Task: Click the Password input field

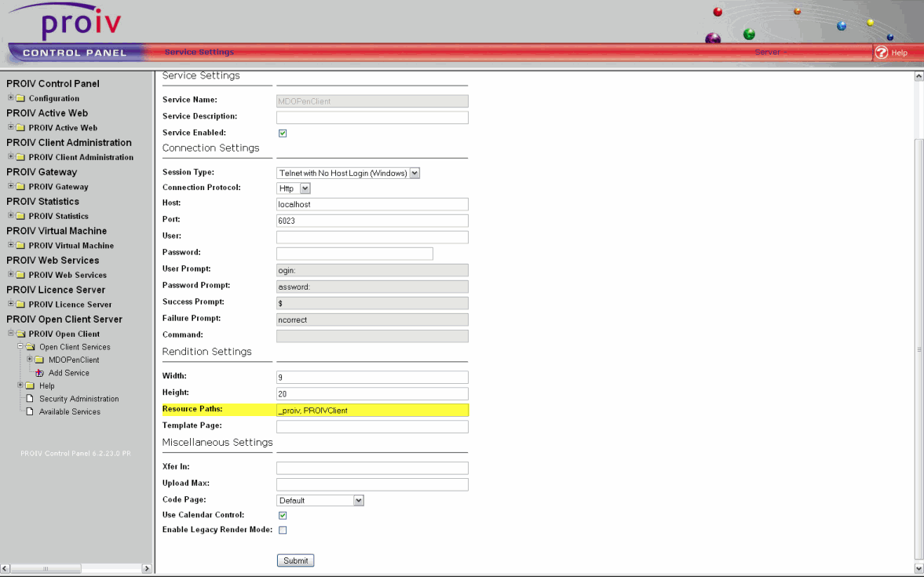Action: (355, 254)
